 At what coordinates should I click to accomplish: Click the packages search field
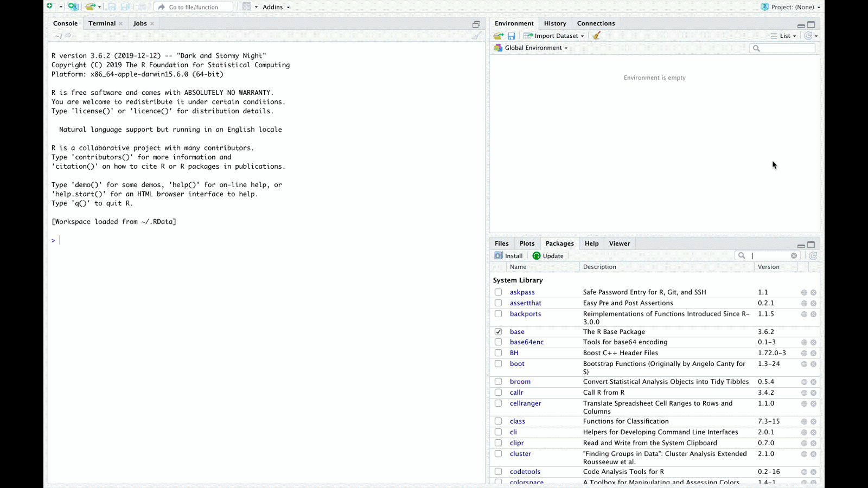[x=767, y=256]
